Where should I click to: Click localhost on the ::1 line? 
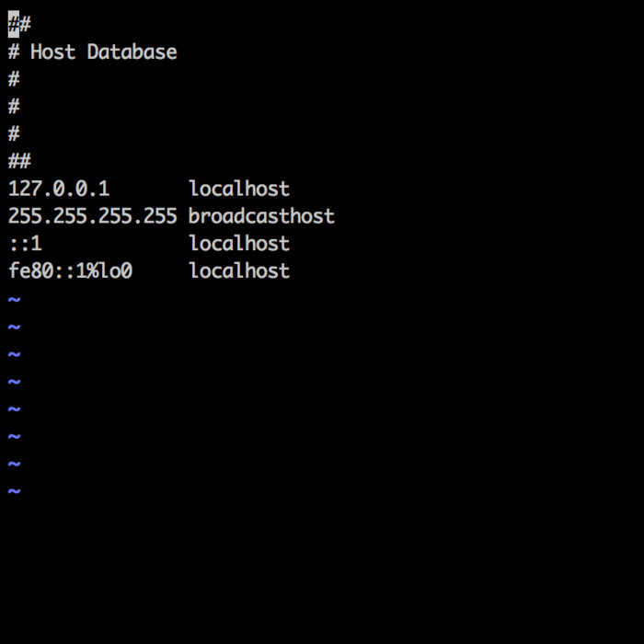click(239, 244)
